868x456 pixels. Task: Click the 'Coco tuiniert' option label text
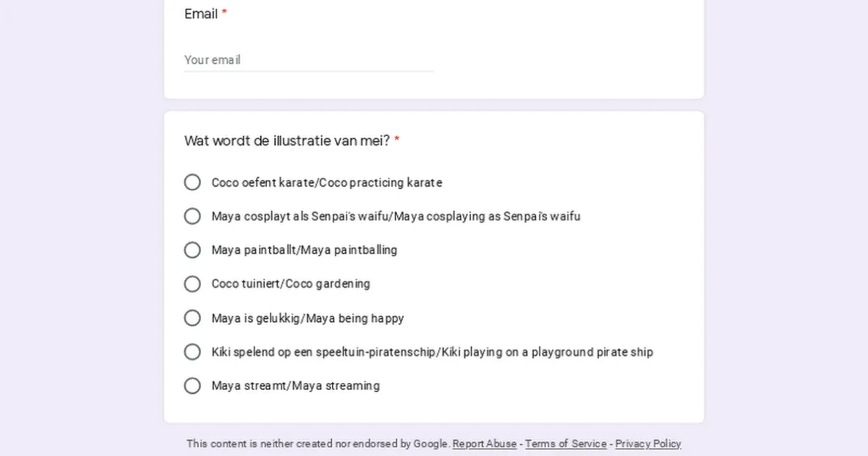290,284
